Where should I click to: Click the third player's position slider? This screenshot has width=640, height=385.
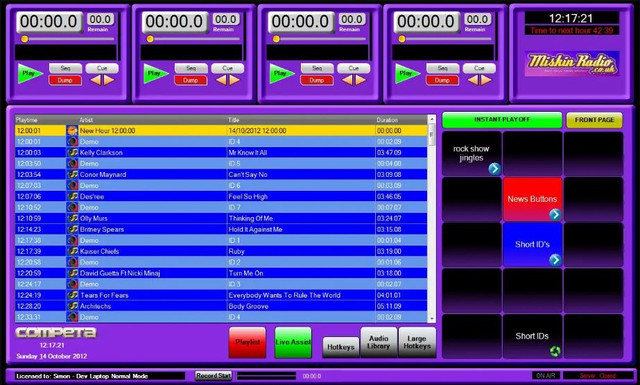click(x=319, y=39)
